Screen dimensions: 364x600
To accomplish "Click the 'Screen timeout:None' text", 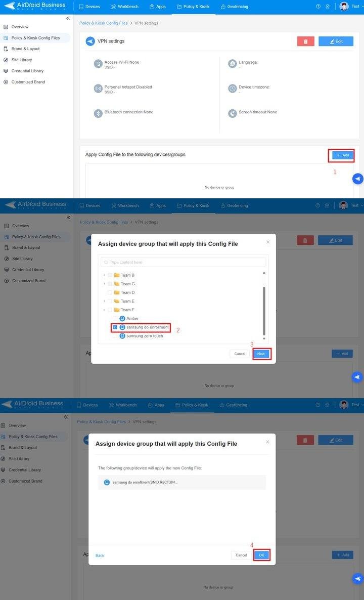I will coord(258,112).
